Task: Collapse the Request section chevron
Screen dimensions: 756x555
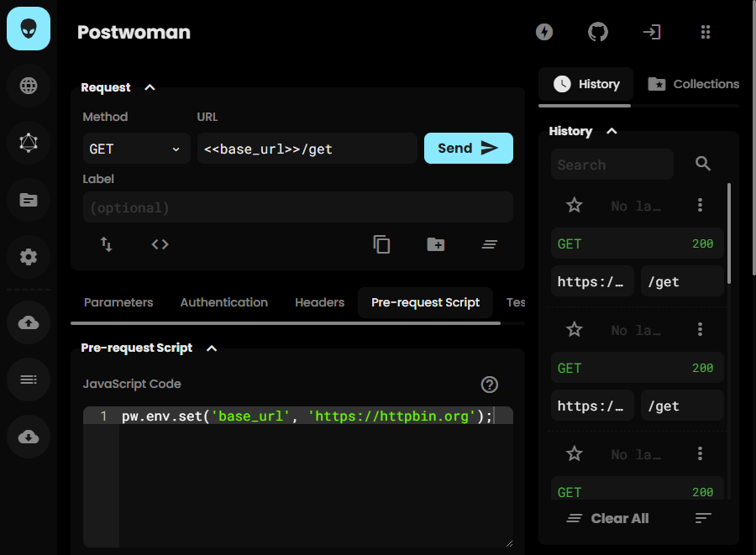Action: (x=150, y=87)
